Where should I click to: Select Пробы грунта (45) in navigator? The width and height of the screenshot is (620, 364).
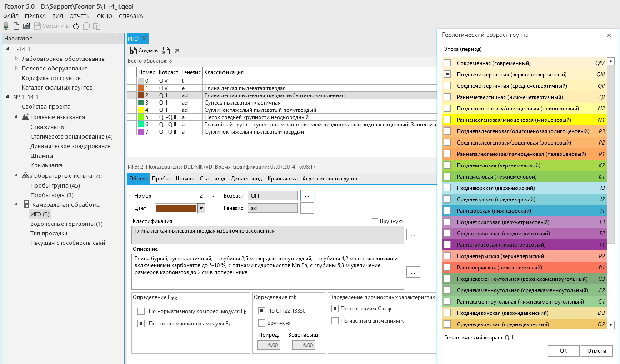click(x=55, y=185)
